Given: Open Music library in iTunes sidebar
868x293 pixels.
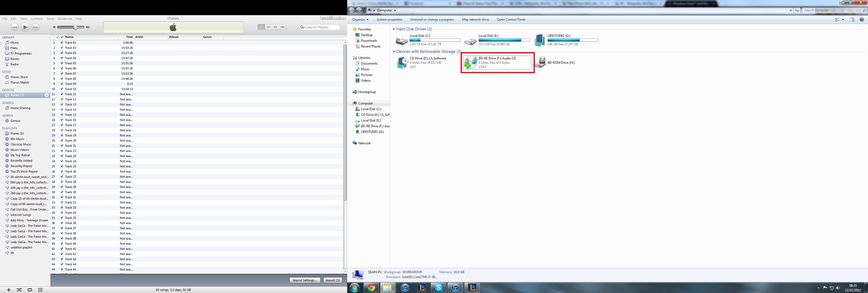Looking at the screenshot, I should [x=14, y=43].
